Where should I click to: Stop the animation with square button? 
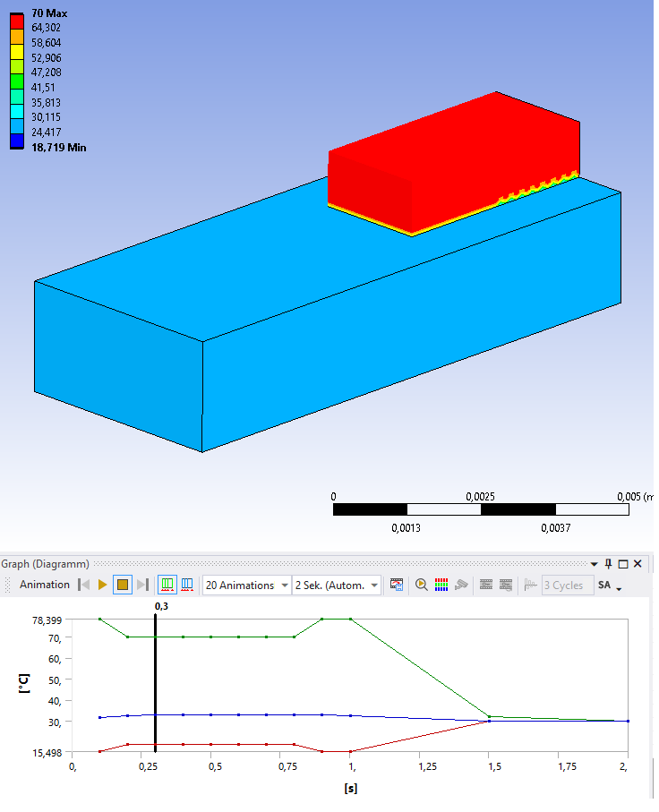[x=123, y=585]
